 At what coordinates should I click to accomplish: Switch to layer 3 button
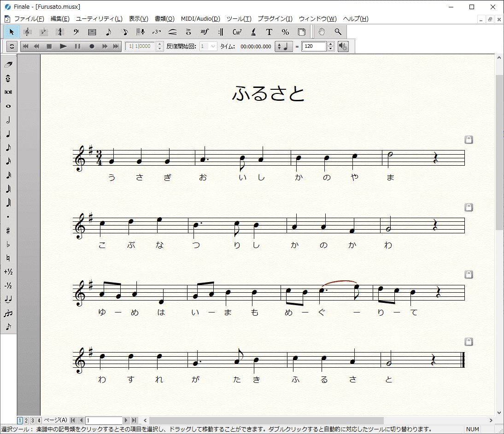pos(32,420)
